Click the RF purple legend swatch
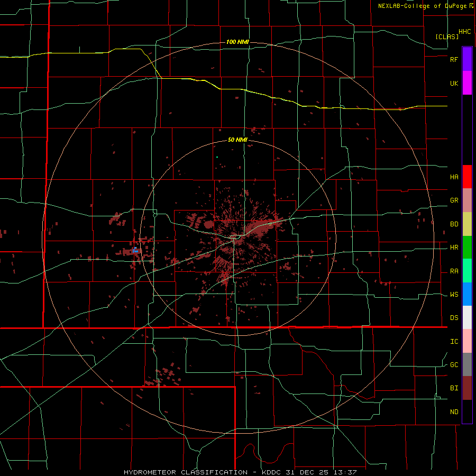This screenshot has width=476, height=476. [x=467, y=59]
